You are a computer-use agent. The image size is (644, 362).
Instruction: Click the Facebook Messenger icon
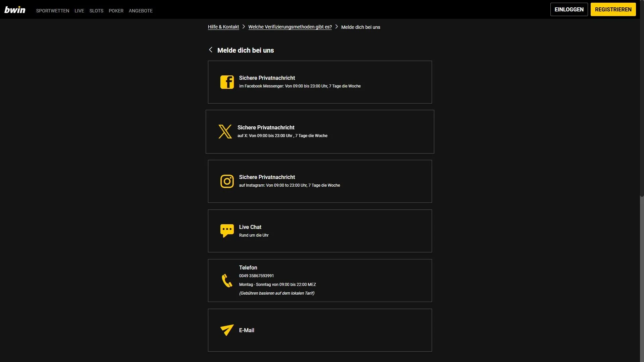227,82
